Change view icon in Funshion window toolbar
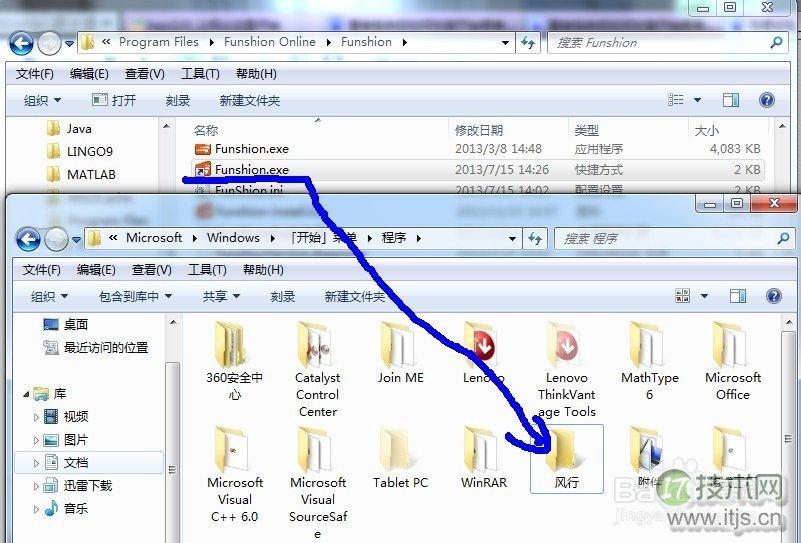The width and height of the screenshot is (801, 543). pos(675,100)
